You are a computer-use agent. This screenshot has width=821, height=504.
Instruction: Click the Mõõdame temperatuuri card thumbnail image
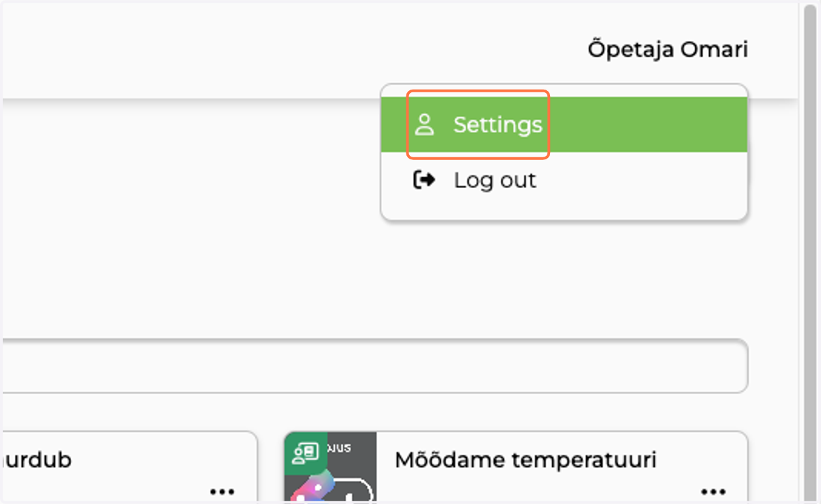330,467
